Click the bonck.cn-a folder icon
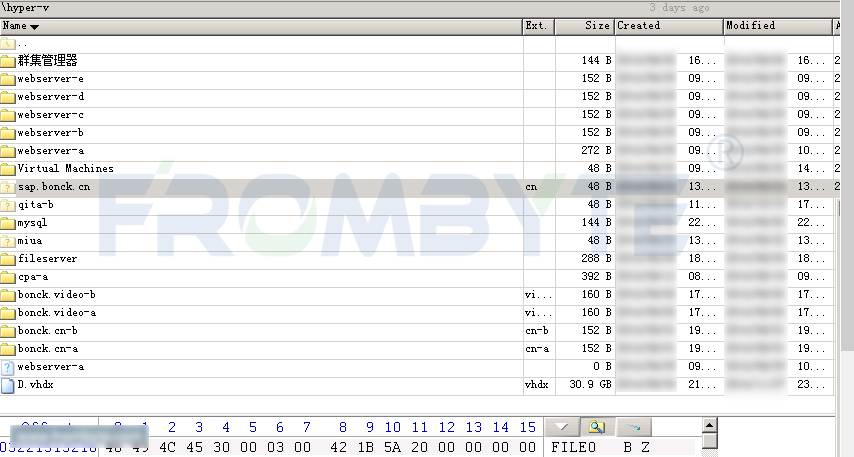This screenshot has height=457, width=854. pos(8,349)
